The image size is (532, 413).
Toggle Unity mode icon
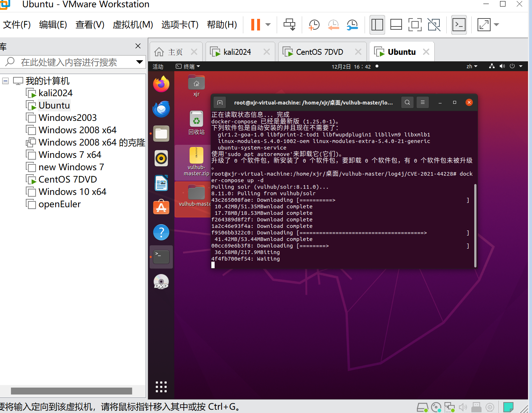click(x=434, y=25)
